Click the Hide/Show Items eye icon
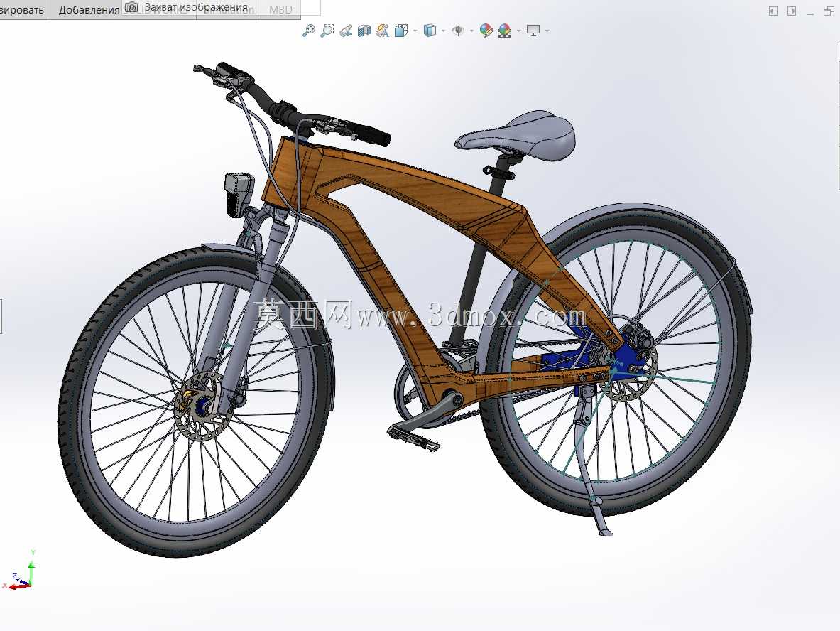 pyautogui.click(x=458, y=31)
